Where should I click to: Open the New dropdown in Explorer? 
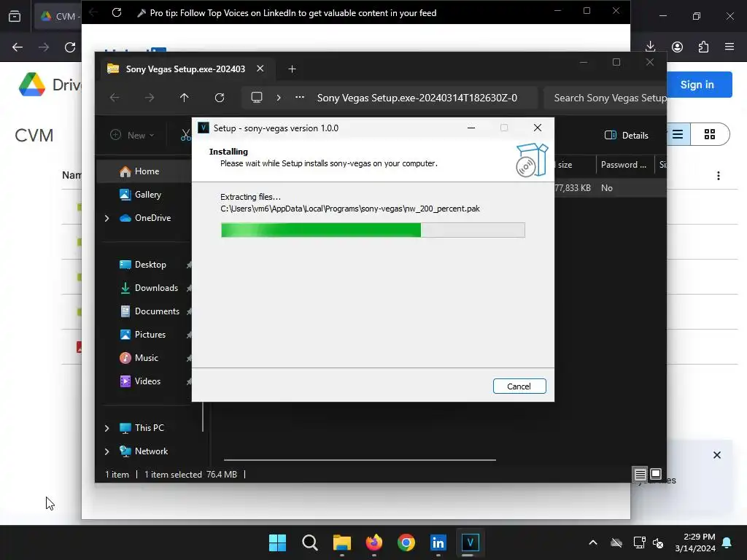(133, 135)
